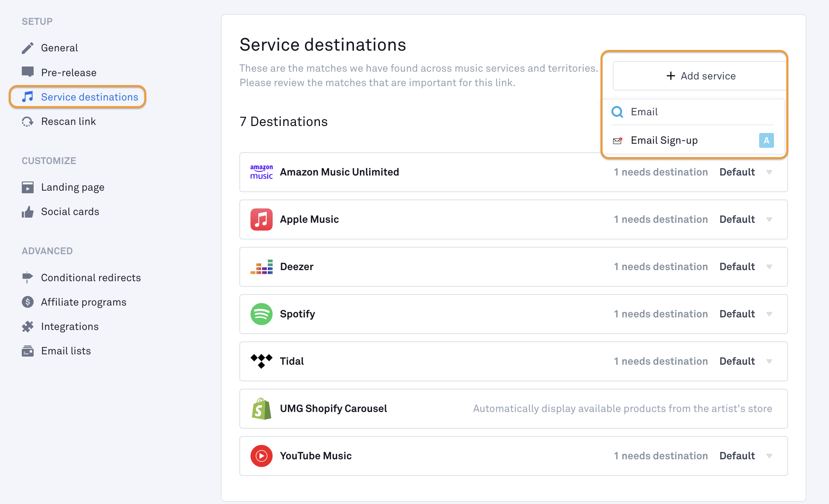
Task: Click the Deezer logo icon
Action: (x=262, y=267)
